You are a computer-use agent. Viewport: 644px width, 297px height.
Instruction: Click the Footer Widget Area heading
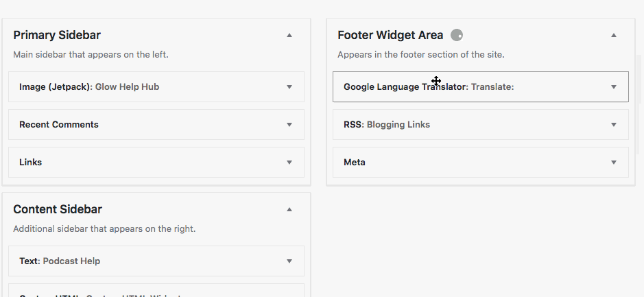(390, 36)
